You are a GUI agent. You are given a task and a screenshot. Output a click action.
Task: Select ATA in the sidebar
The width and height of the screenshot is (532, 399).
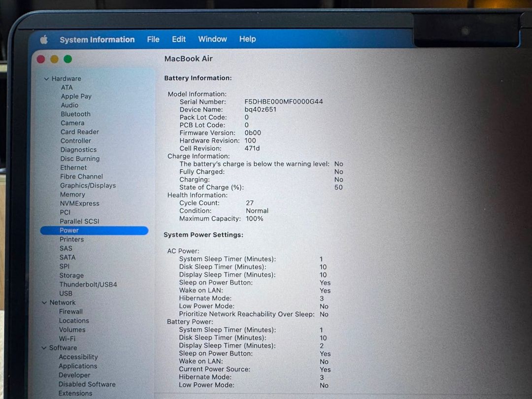point(67,88)
